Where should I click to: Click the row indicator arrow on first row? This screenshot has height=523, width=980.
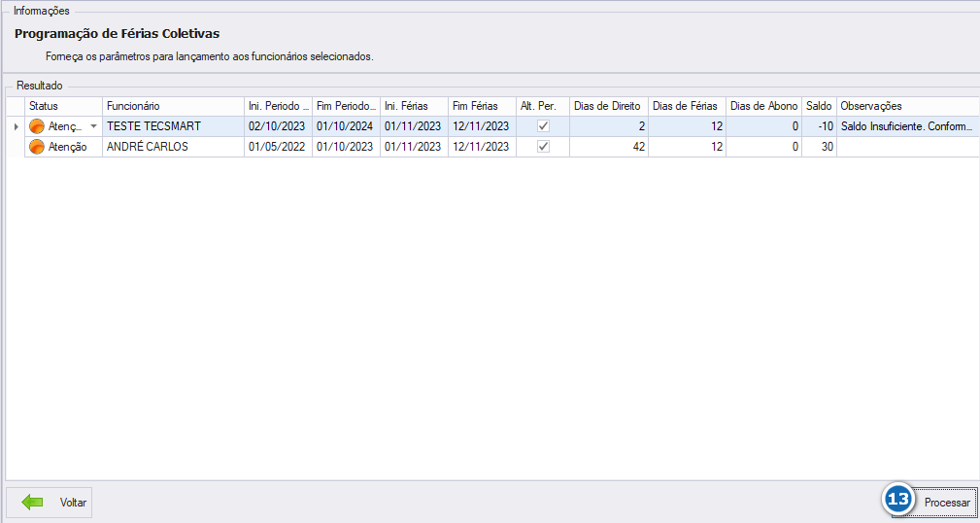(16, 126)
